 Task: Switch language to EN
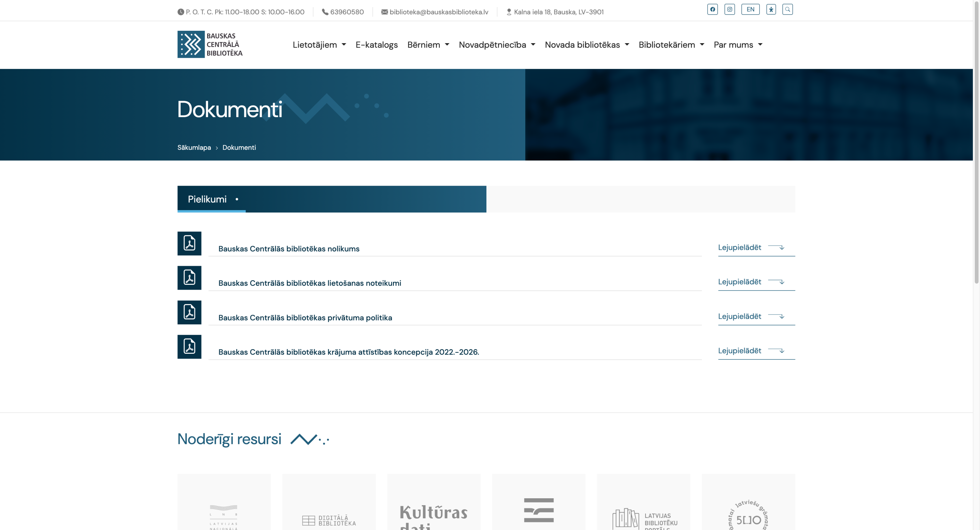(750, 9)
